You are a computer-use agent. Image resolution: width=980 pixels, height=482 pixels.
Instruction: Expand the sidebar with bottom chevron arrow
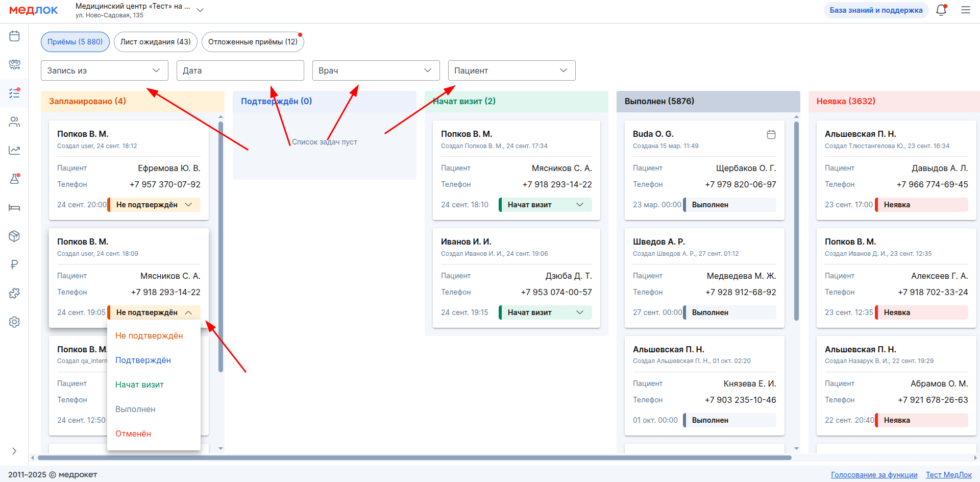(14, 451)
